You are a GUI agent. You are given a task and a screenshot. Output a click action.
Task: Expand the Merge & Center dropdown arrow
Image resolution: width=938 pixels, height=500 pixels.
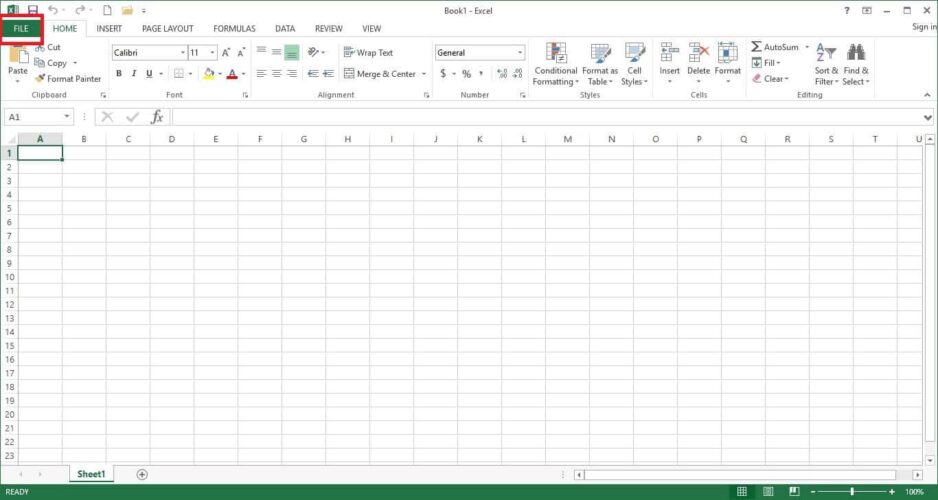pos(424,74)
